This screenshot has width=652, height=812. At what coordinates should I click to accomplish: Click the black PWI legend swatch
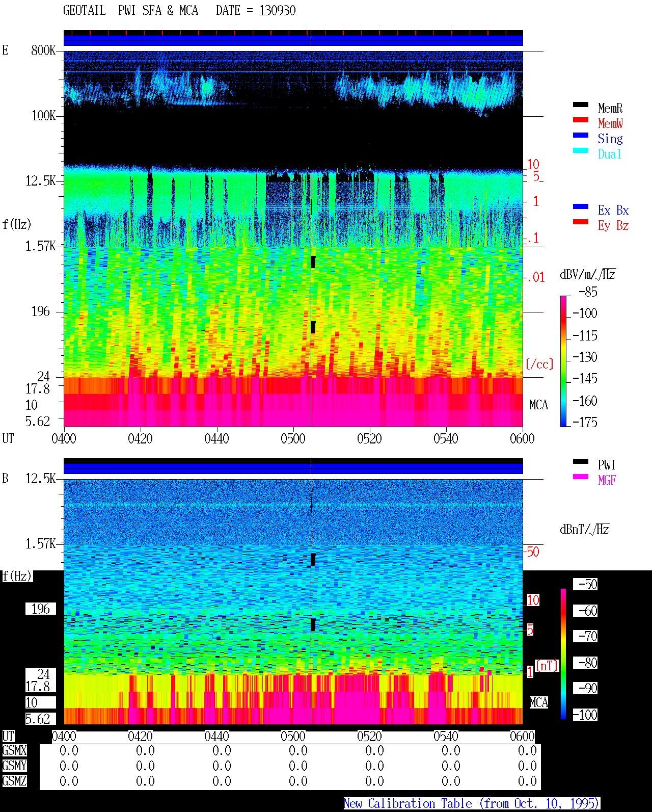tap(581, 461)
